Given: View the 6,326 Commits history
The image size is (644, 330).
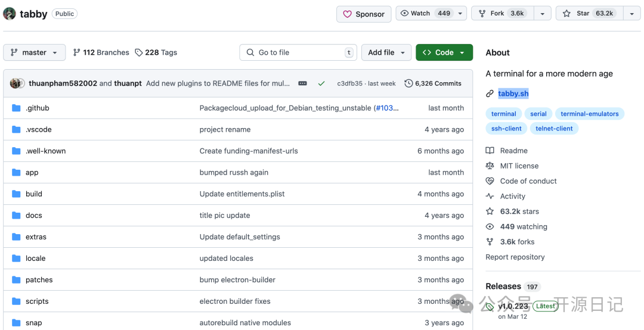Looking at the screenshot, I should pyautogui.click(x=433, y=83).
